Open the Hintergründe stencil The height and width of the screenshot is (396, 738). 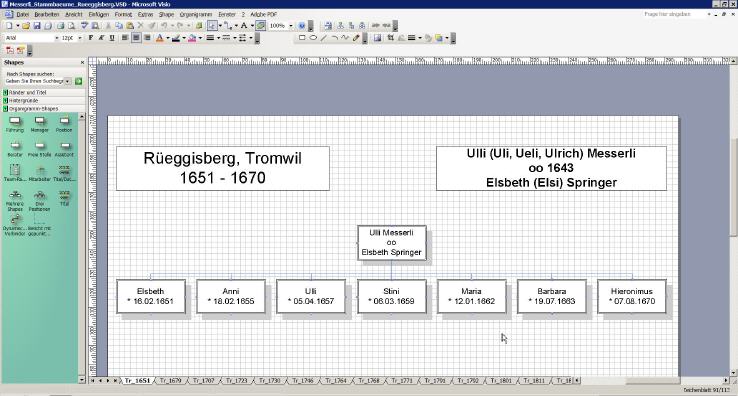pos(24,100)
